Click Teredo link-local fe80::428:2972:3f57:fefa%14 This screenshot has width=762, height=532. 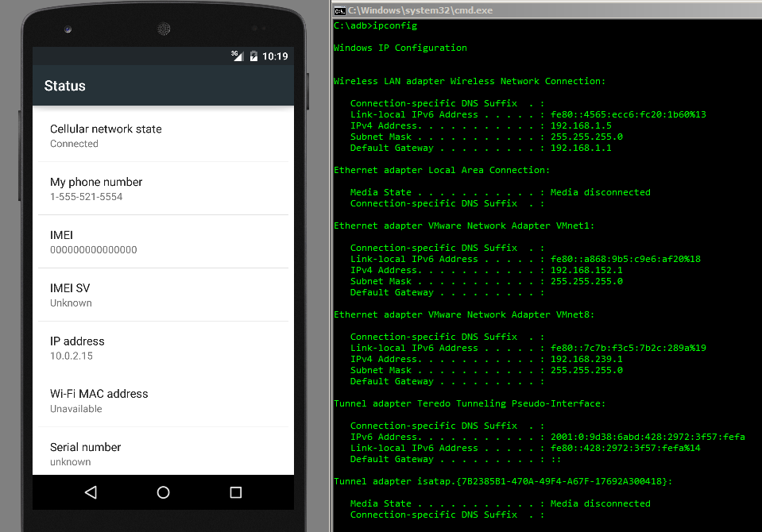625,448
